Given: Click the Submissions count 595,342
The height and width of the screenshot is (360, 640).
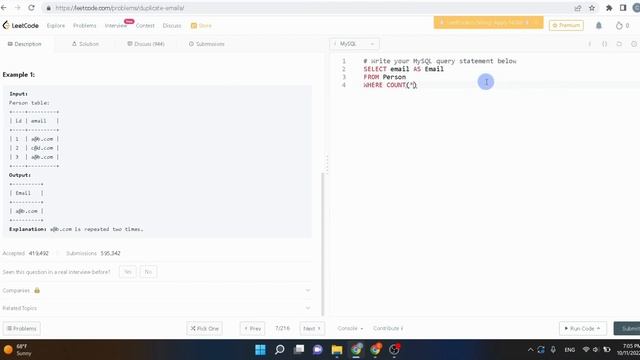Looking at the screenshot, I should coord(111,253).
